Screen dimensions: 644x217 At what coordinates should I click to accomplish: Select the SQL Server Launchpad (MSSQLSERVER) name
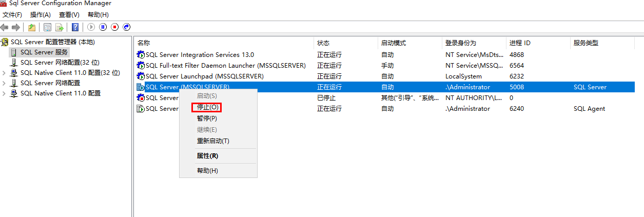coord(205,76)
